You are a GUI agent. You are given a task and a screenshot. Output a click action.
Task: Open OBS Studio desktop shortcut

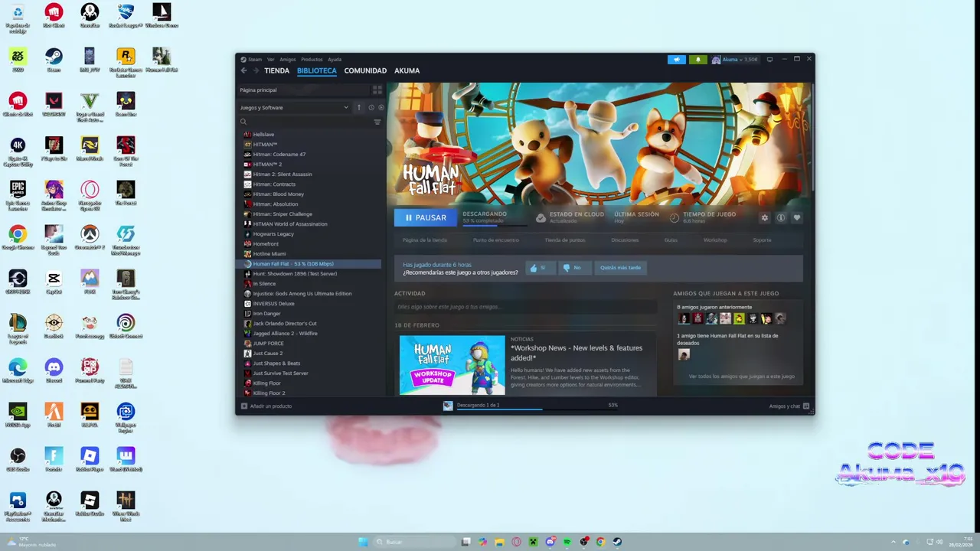click(x=18, y=459)
